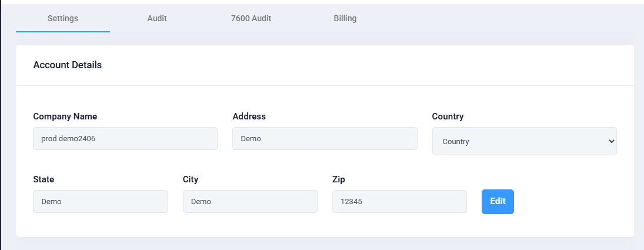Viewport: 644px width, 250px height.
Task: Select the Zip input showing 12345
Action: point(399,202)
